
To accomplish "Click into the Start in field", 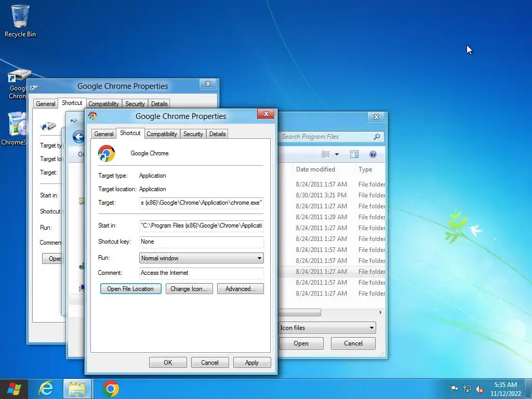I will pos(202,225).
